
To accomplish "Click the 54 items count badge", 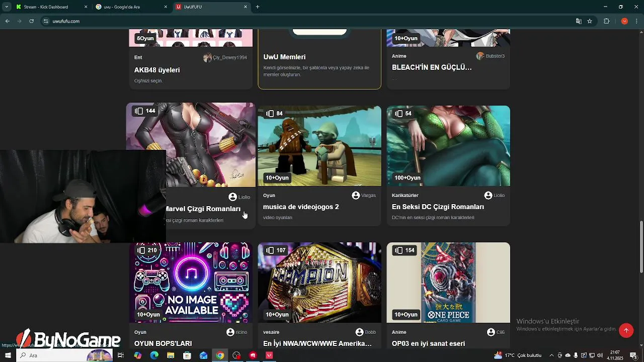I will tap(403, 114).
